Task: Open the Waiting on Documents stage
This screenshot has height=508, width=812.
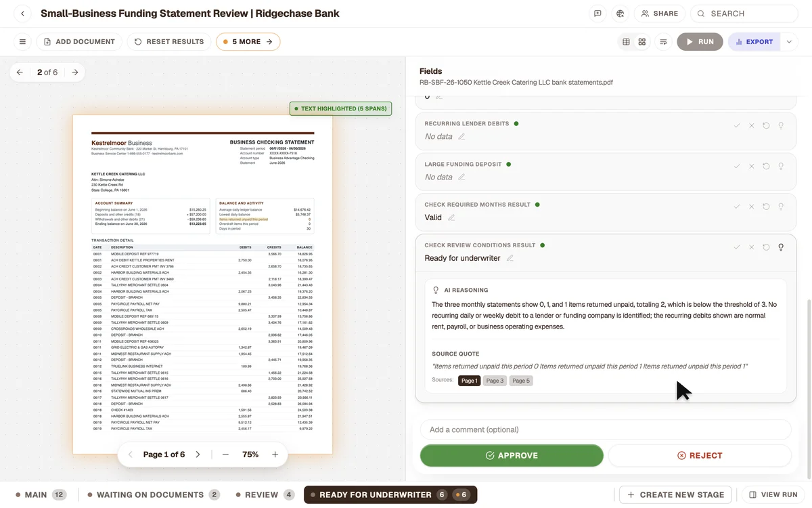Action: pyautogui.click(x=154, y=495)
